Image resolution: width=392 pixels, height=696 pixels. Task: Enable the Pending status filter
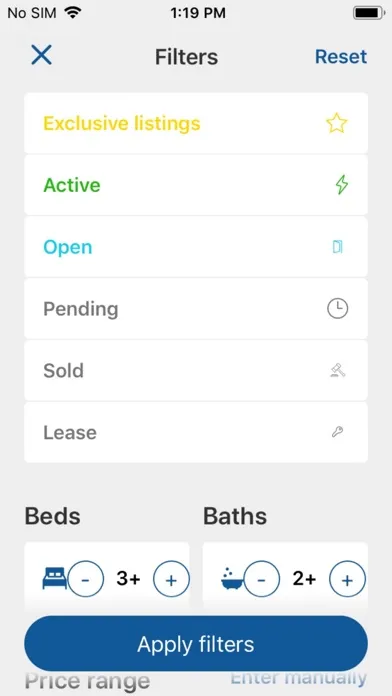[x=196, y=308]
